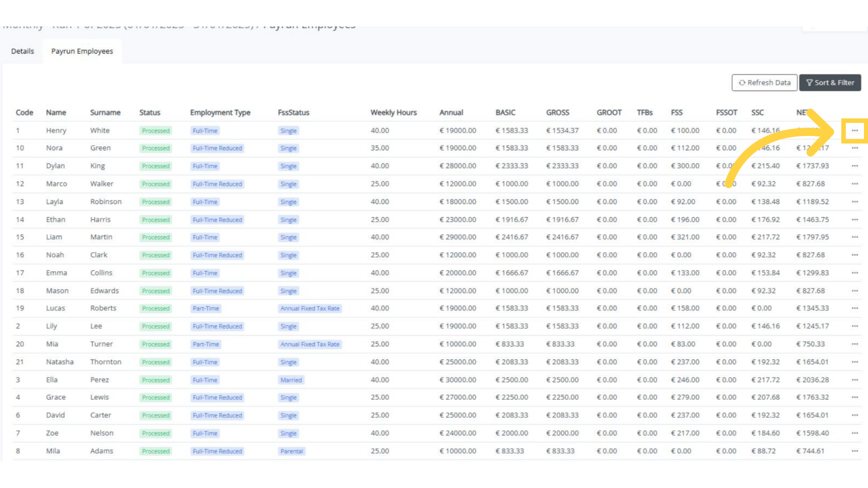Click the GROSS column header
Image resolution: width=868 pixels, height=488 pixels.
pos(557,113)
